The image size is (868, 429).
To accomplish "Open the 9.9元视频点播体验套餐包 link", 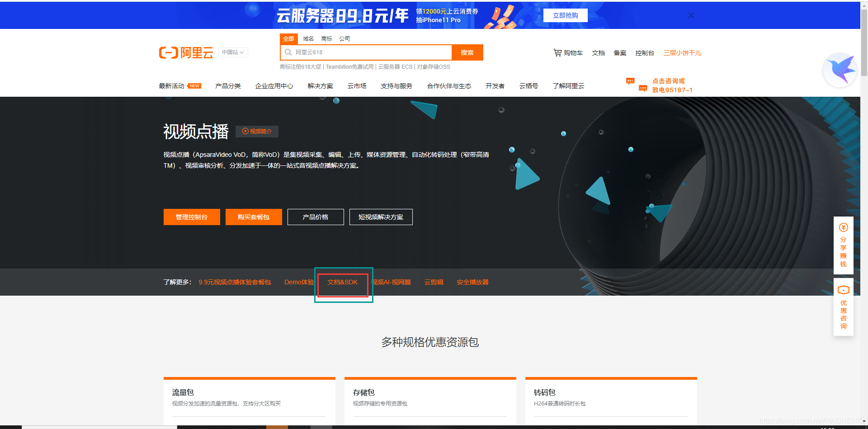I will [x=235, y=282].
